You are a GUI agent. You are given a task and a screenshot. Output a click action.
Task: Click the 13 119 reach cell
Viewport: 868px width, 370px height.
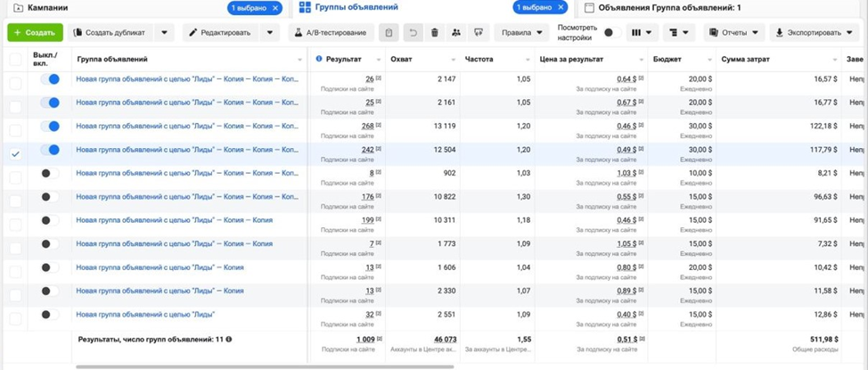click(x=445, y=127)
